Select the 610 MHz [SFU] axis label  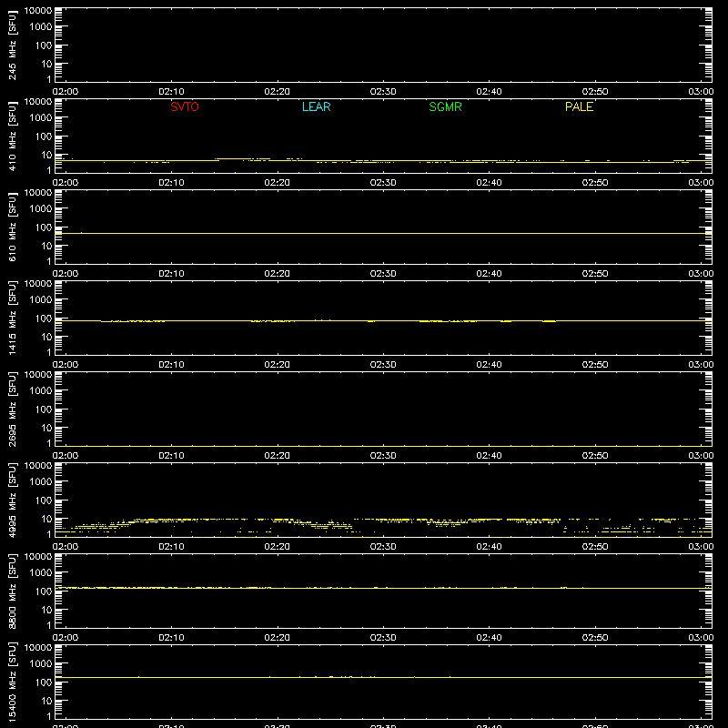[x=12, y=227]
